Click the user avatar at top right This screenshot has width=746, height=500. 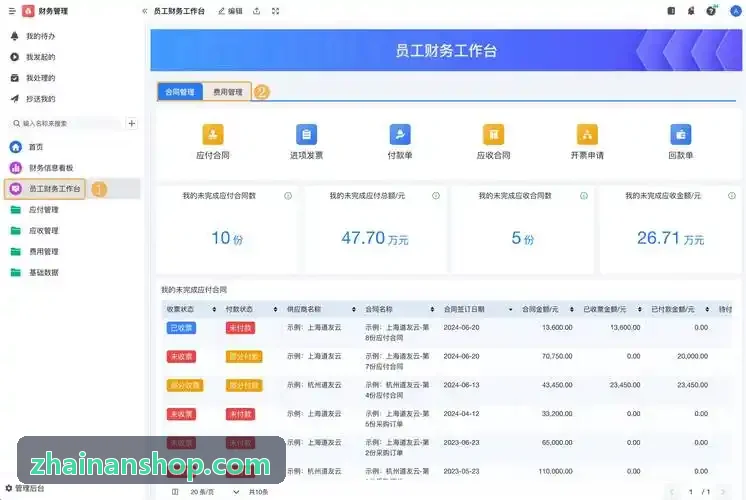click(x=736, y=10)
